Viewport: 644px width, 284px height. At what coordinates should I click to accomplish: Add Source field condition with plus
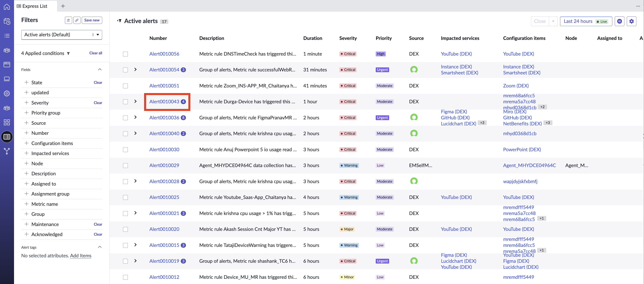pos(26,123)
